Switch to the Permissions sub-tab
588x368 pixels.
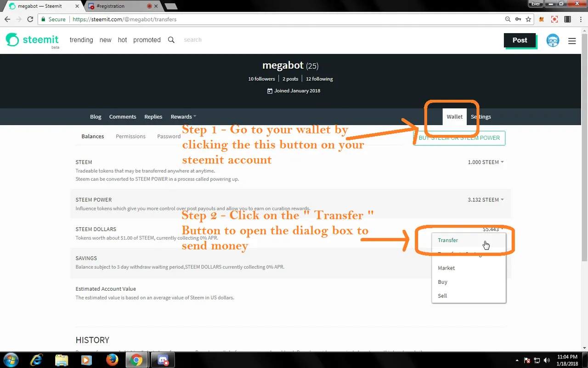point(130,137)
